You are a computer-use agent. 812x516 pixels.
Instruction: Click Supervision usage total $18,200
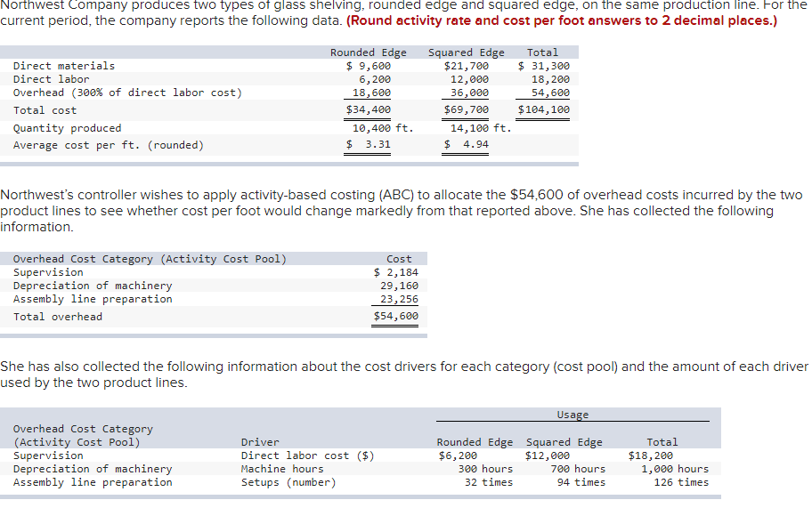(651, 456)
